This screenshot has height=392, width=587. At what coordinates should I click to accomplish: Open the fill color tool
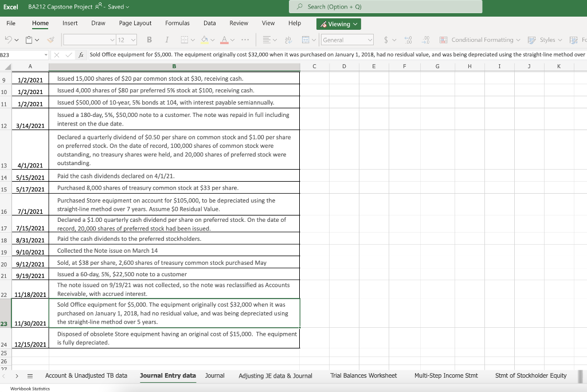[204, 40]
